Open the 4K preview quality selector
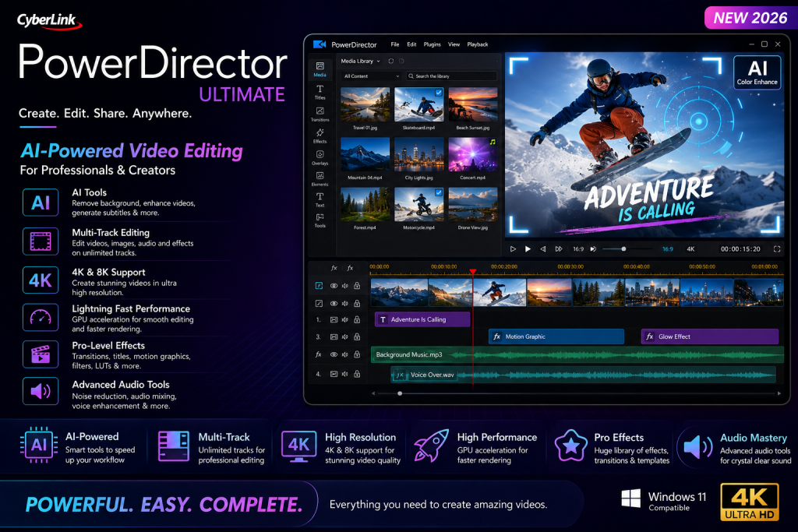 (690, 249)
